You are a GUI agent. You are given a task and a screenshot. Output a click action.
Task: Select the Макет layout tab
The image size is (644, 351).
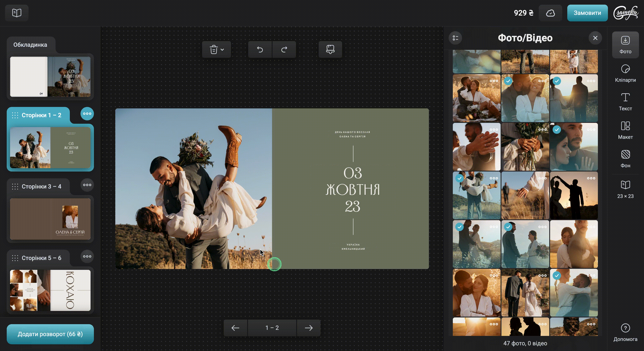[625, 130]
